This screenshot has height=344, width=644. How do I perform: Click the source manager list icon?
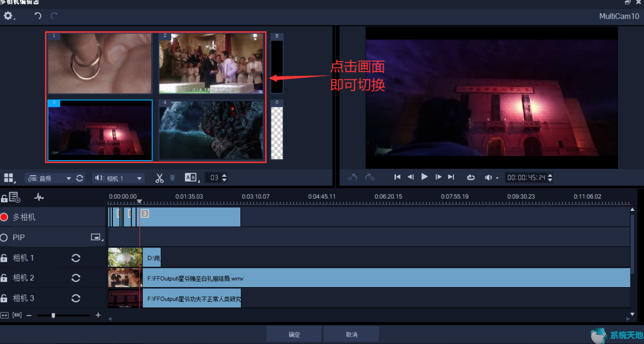click(14, 197)
